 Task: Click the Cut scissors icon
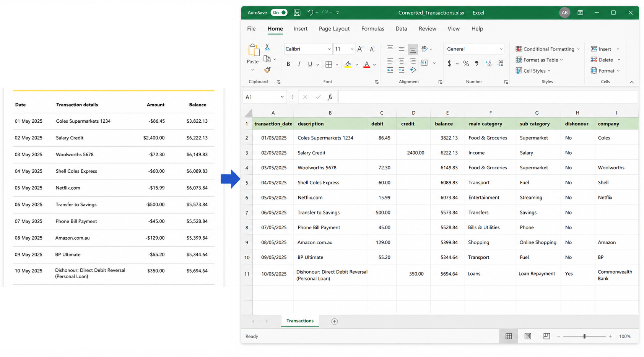click(x=267, y=47)
